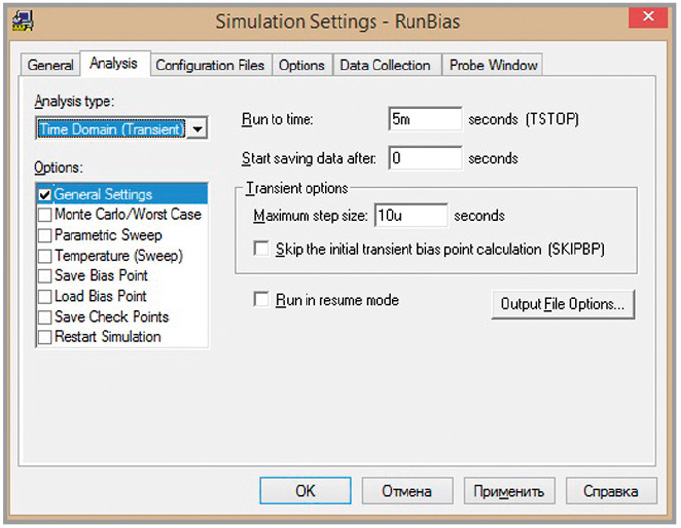Open the Analysis type dropdown
The height and width of the screenshot is (528, 681).
(x=198, y=129)
